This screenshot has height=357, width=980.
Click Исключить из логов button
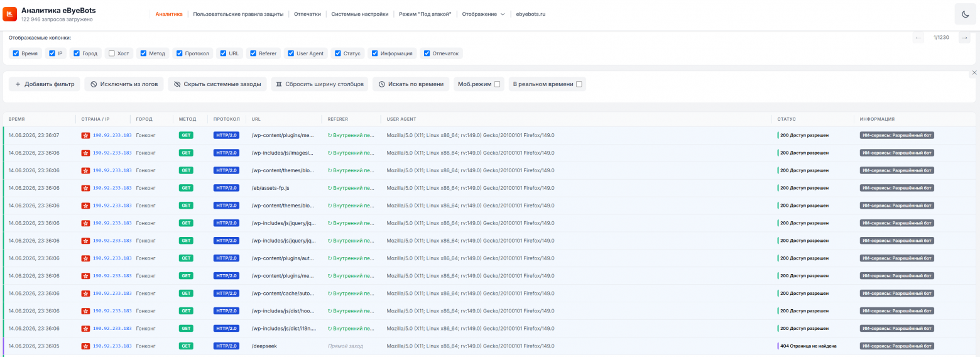[x=124, y=84]
